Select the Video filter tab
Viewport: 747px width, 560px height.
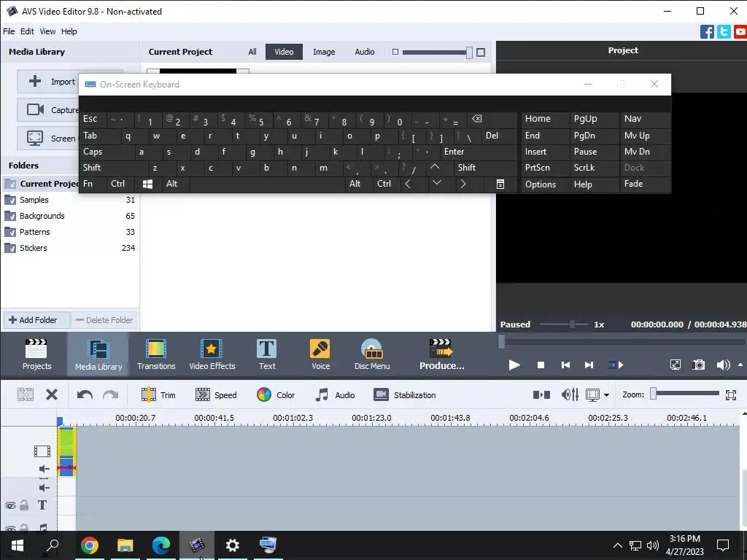coord(284,52)
